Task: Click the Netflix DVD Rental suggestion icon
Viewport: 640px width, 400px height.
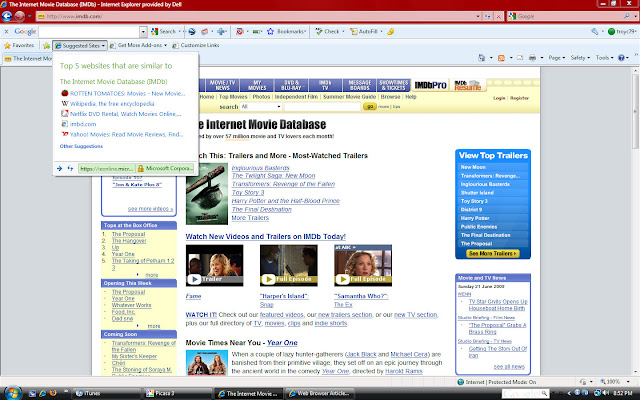Action: (65, 113)
